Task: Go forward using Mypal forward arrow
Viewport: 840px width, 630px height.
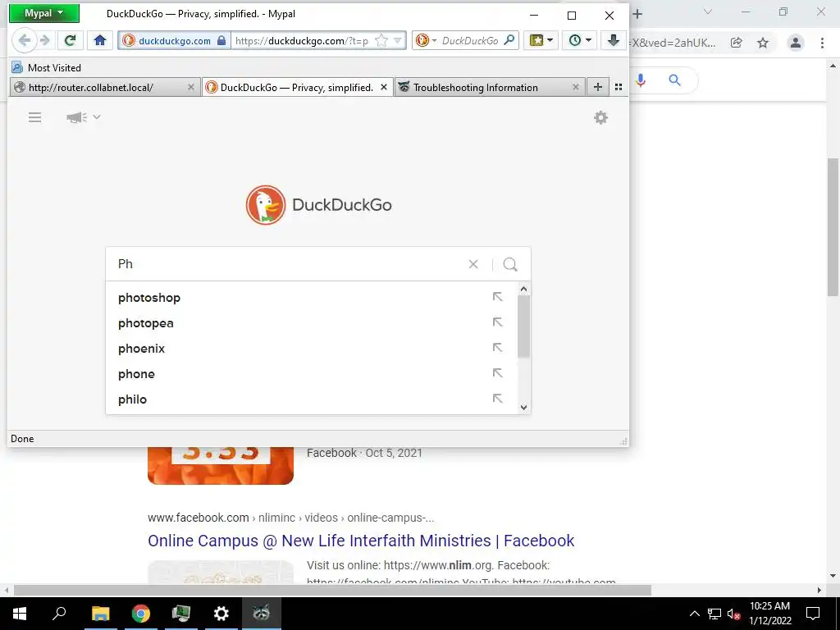Action: (46, 40)
